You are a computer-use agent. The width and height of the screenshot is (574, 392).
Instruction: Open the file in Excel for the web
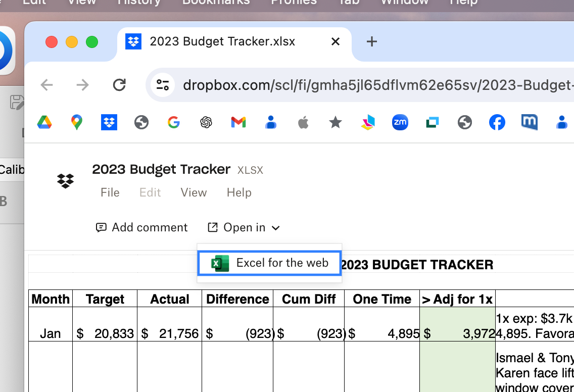[x=269, y=263]
